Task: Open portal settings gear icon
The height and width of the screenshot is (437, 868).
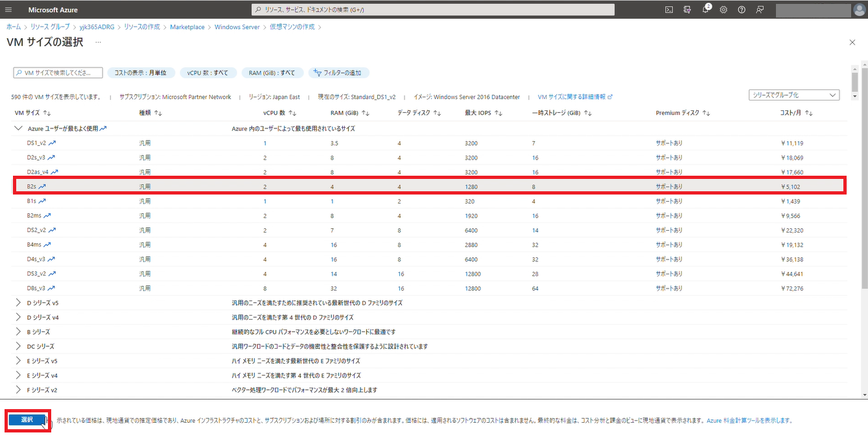Action: [723, 10]
